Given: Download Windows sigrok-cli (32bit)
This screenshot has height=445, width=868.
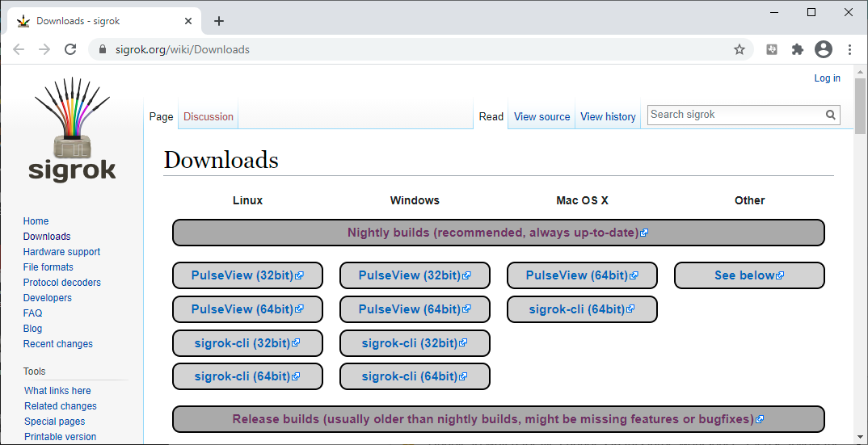Looking at the screenshot, I should click(415, 343).
